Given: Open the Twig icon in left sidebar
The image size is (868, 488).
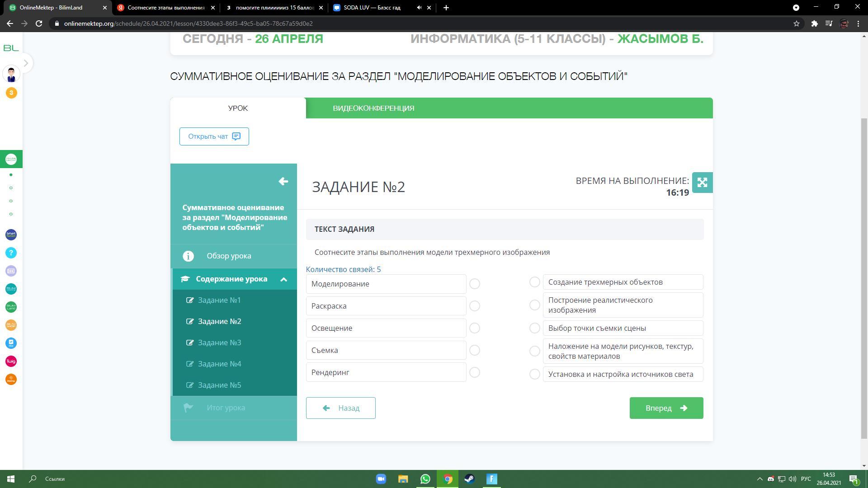Looking at the screenshot, I should [11, 361].
